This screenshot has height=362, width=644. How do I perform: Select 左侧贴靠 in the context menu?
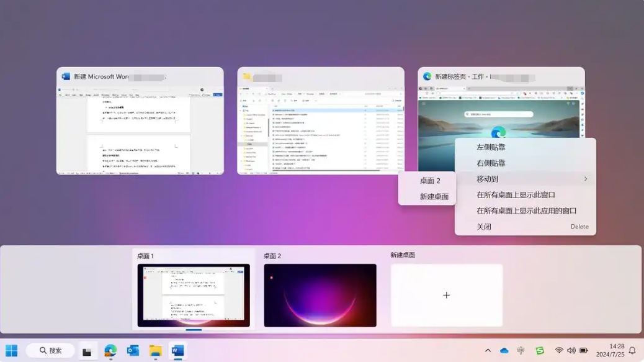[491, 147]
